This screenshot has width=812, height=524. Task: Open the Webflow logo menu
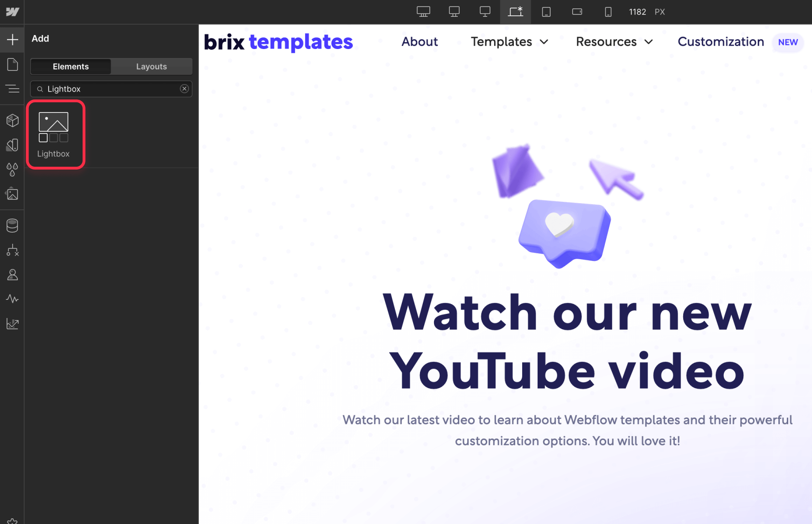(12, 12)
